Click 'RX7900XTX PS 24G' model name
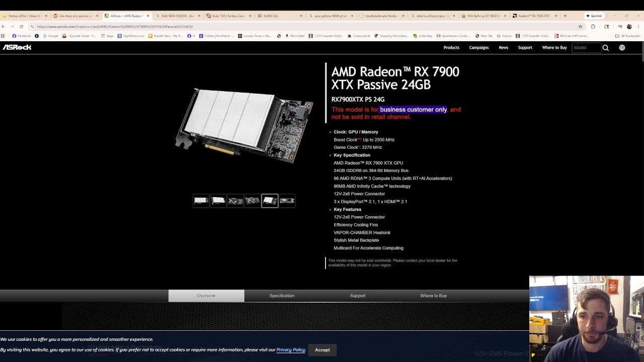The width and height of the screenshot is (644, 362). 358,100
